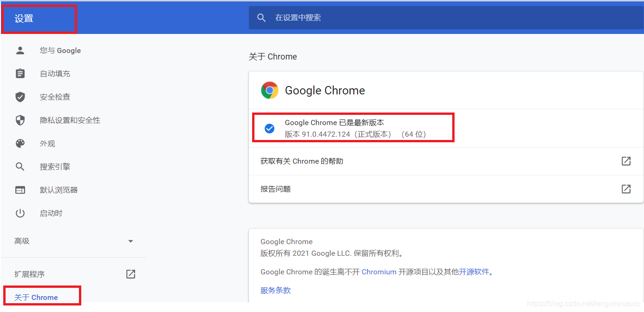Click the person icon beside 您与 Google
The height and width of the screenshot is (312, 644).
(20, 50)
